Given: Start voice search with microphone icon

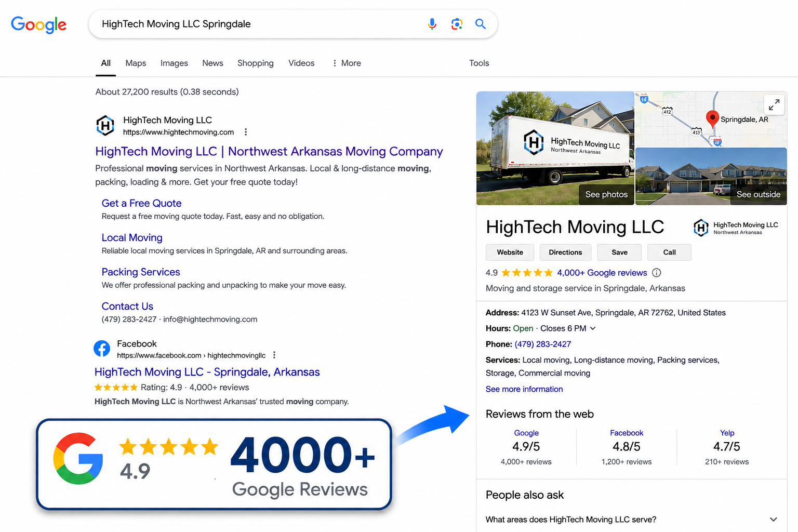Looking at the screenshot, I should [432, 24].
